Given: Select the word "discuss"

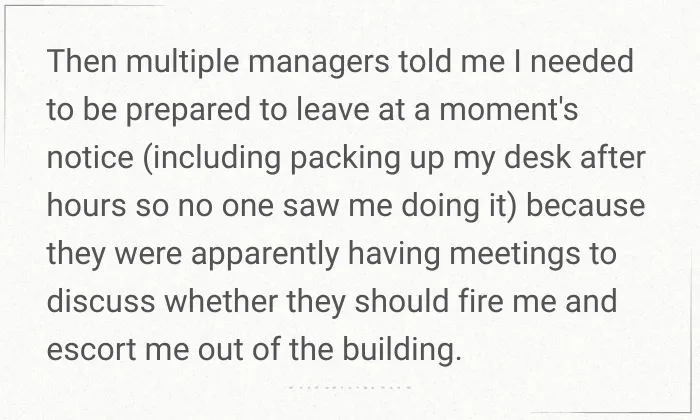Looking at the screenshot, I should point(101,301).
